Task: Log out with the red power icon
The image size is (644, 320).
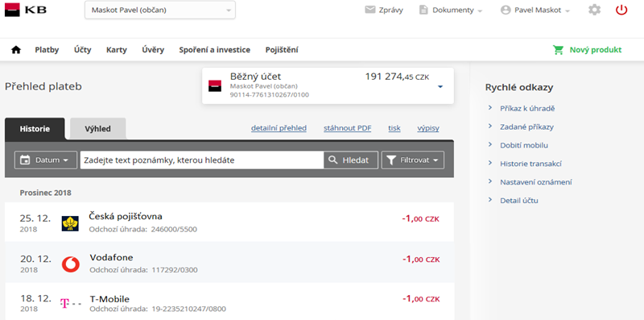Action: 621,10
